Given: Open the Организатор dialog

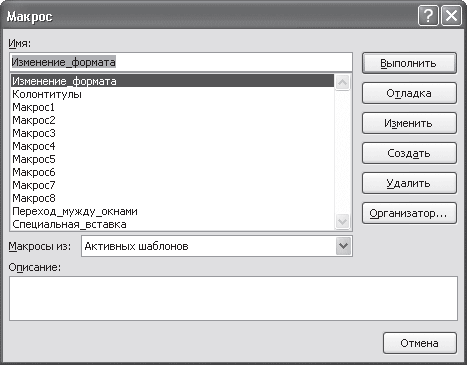Looking at the screenshot, I should [409, 213].
